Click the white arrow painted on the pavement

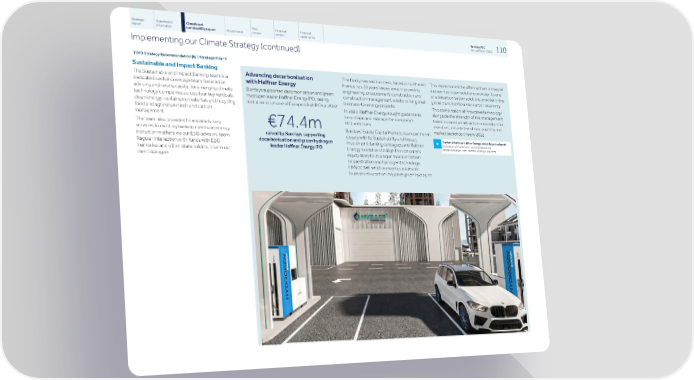[341, 280]
